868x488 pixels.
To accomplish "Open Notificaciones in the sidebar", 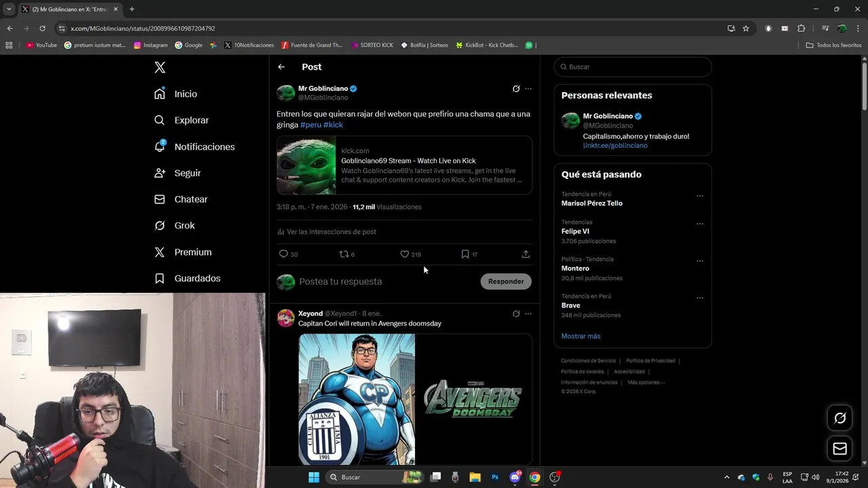I will click(x=194, y=146).
